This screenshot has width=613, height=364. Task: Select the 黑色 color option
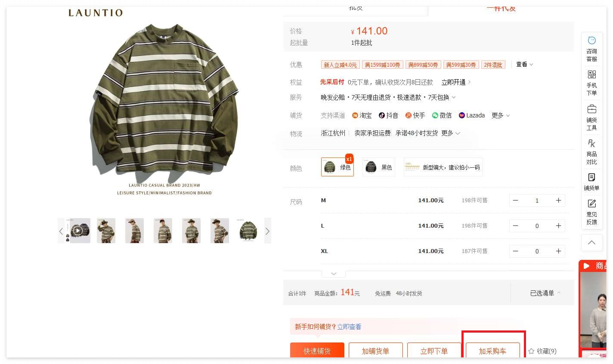pos(379,167)
